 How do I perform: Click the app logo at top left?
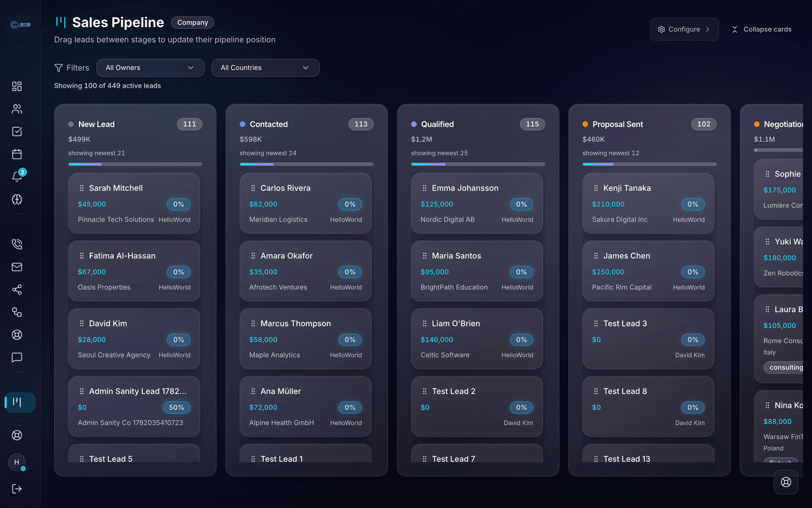pos(20,24)
